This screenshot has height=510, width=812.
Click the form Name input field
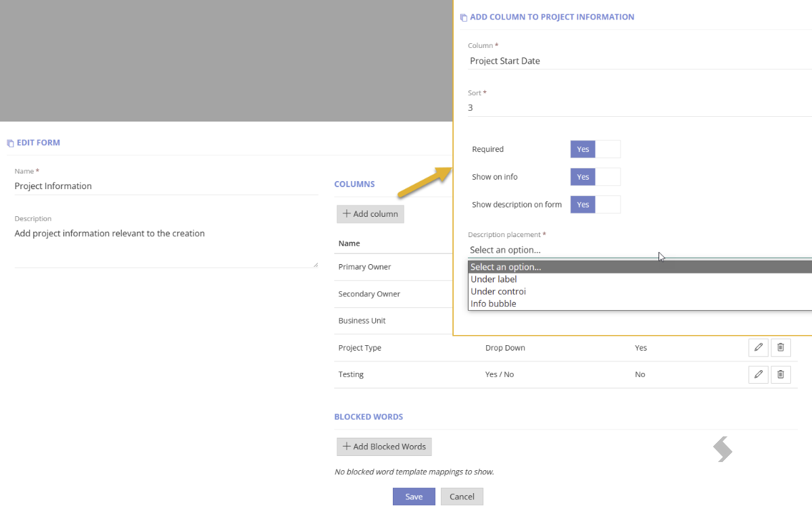(166, 186)
